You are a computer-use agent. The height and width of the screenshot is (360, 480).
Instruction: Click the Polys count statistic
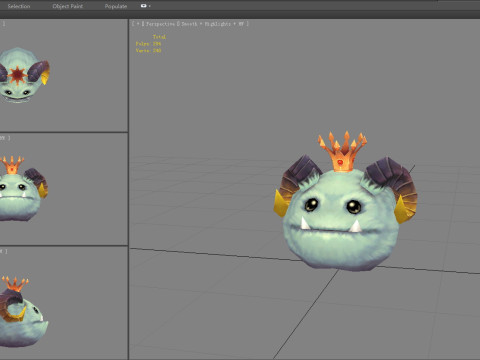pos(148,44)
